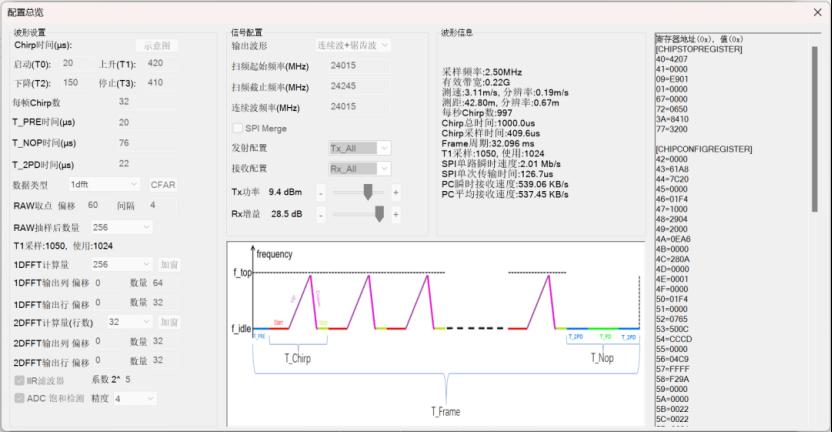Toggle the SPI Merge checkbox

(x=238, y=128)
